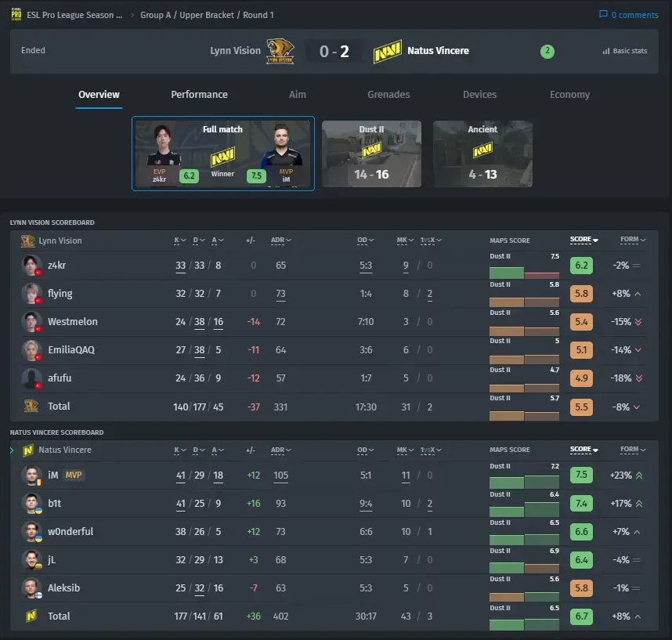Switch to the Overview tab
The width and height of the screenshot is (672, 640).
(99, 95)
